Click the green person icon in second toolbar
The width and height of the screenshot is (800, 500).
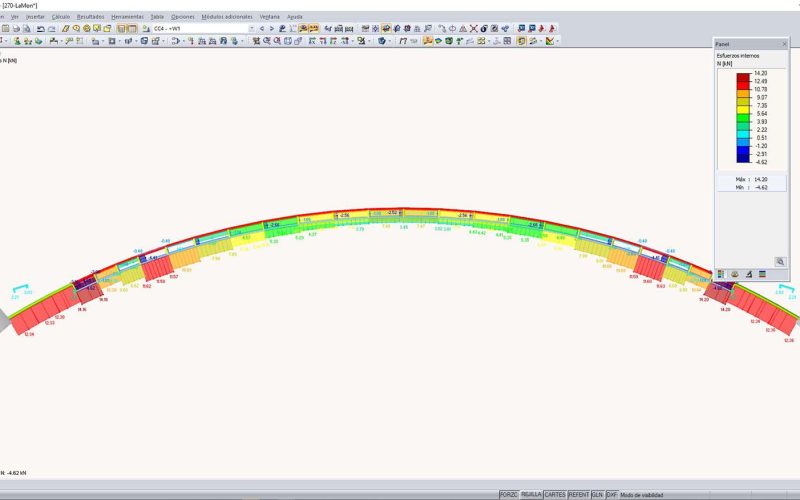pos(17,41)
